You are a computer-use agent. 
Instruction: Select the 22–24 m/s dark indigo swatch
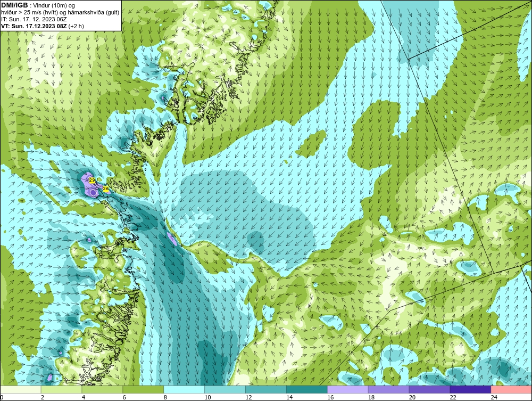pos(470,389)
